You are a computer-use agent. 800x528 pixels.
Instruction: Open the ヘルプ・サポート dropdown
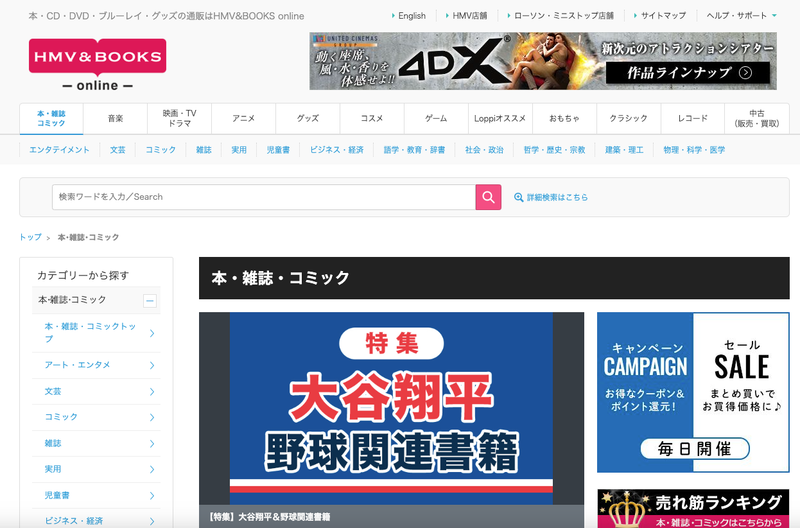point(741,16)
